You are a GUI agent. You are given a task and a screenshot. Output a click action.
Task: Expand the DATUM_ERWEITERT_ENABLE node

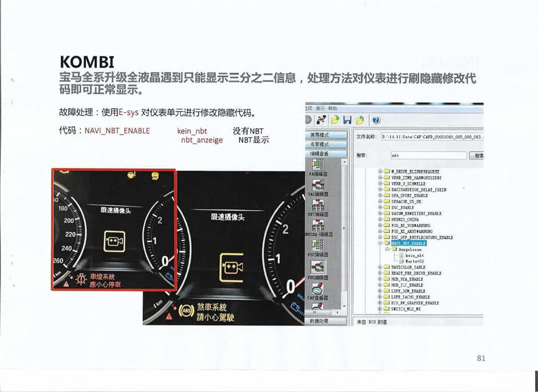coord(380,213)
